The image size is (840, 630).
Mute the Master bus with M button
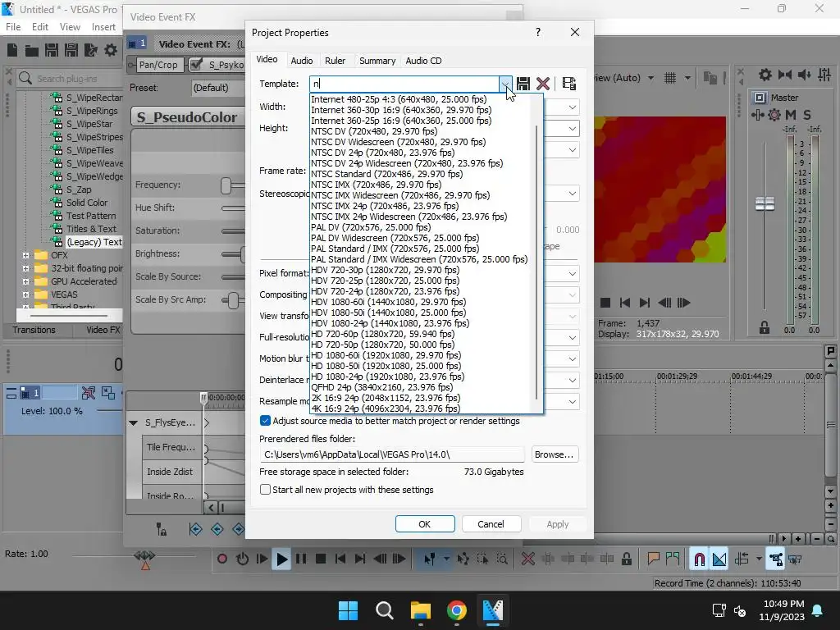point(791,115)
